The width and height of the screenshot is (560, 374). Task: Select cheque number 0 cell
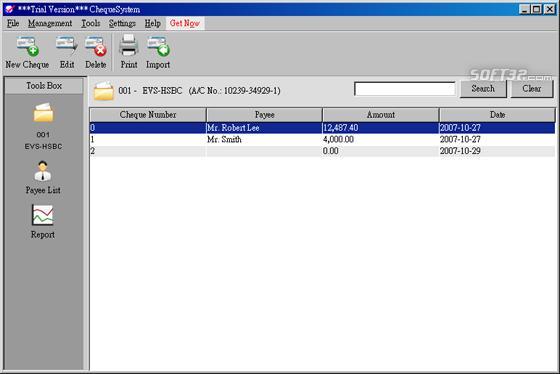[148, 128]
